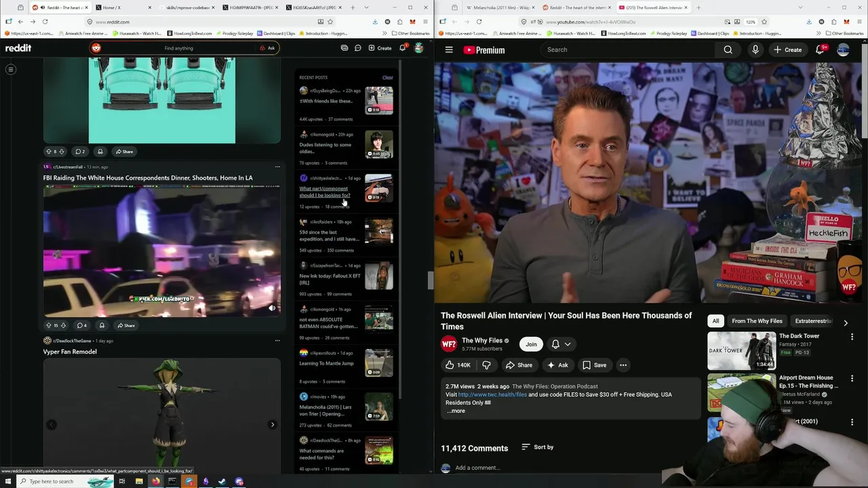Join The Why Files channel
The width and height of the screenshot is (868, 488).
point(531,344)
